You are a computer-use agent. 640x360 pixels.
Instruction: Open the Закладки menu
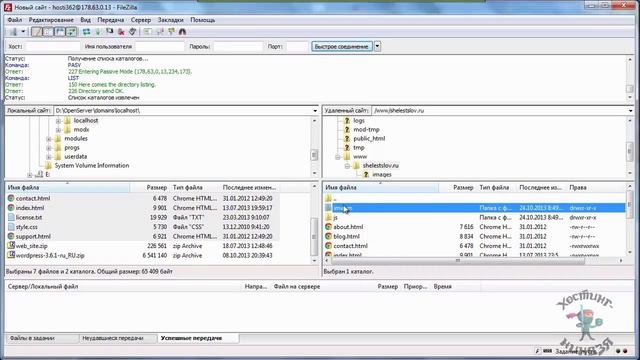[x=171, y=20]
